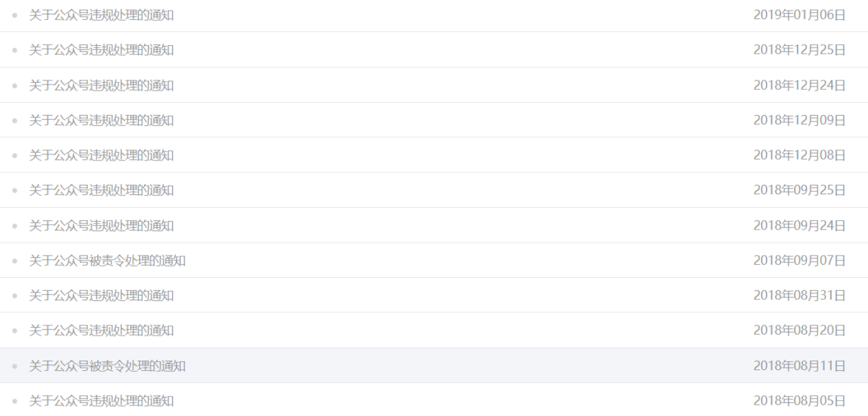Open the notice dated 2018年12月25日
This screenshot has width=868, height=416.
[101, 50]
